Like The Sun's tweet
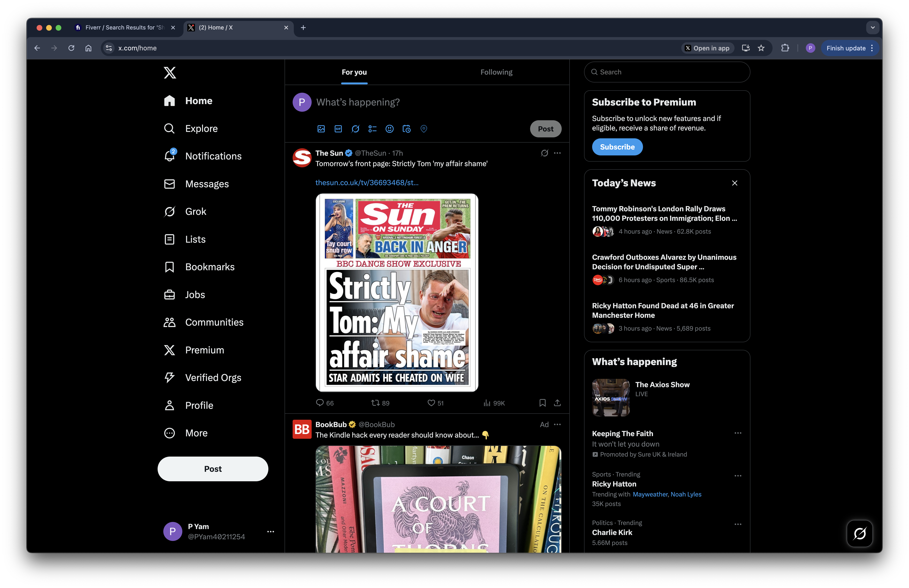The height and width of the screenshot is (588, 909). click(x=431, y=403)
